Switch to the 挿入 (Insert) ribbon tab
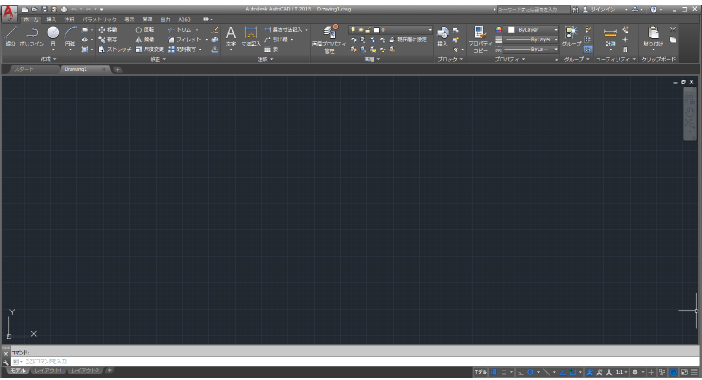702x380 pixels. pyautogui.click(x=51, y=19)
